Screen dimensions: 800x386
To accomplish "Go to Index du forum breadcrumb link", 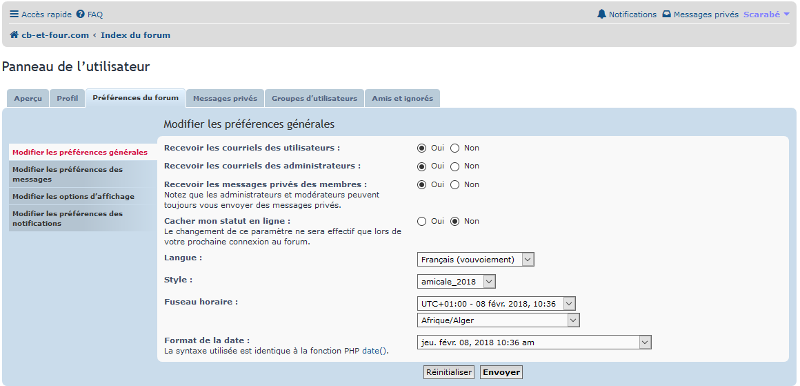I will pyautogui.click(x=136, y=35).
